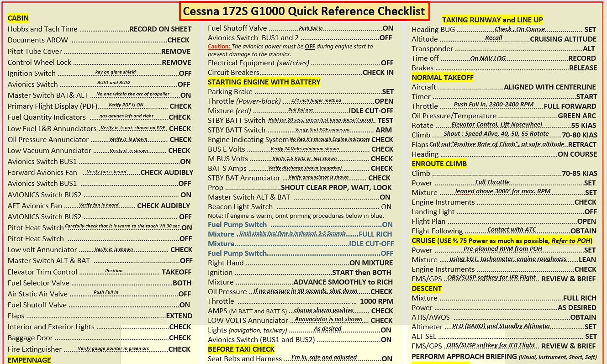Click the "Mixture (red)" item

(301, 111)
